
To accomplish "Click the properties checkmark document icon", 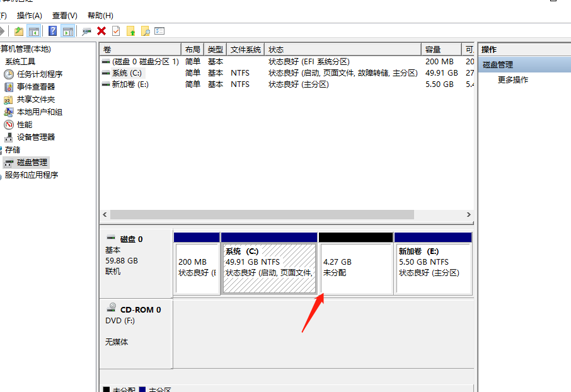I will (115, 30).
